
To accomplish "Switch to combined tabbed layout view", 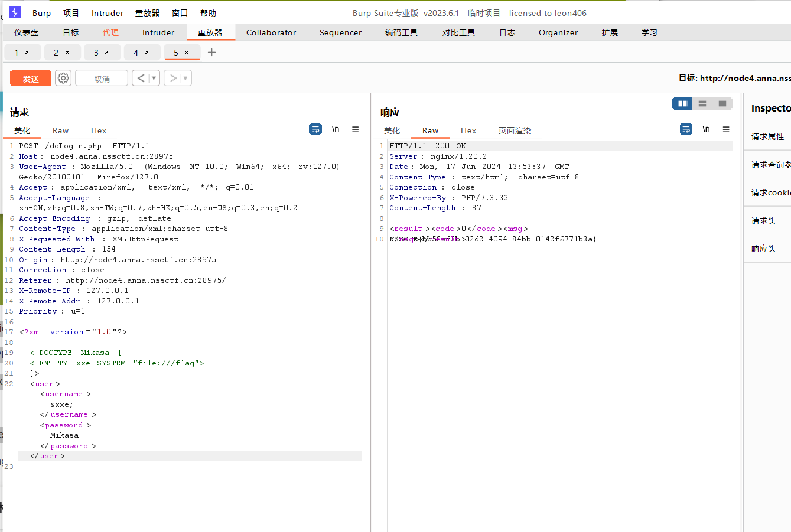I will pyautogui.click(x=722, y=104).
